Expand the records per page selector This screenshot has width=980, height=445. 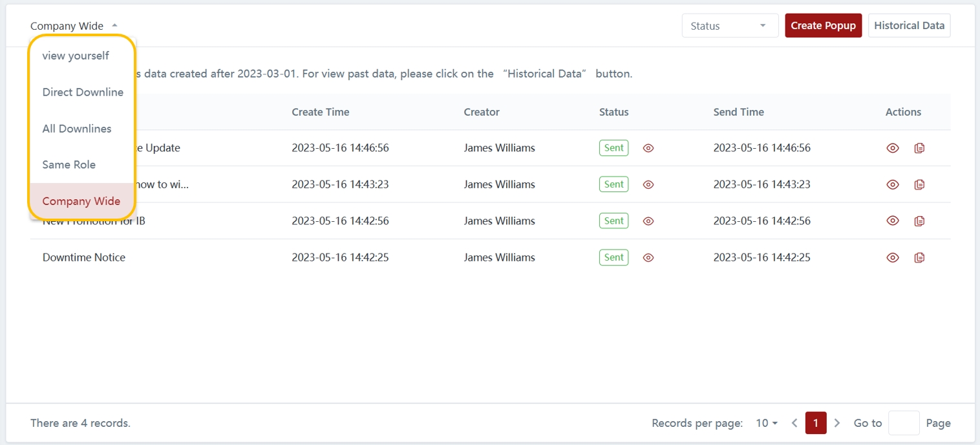766,423
